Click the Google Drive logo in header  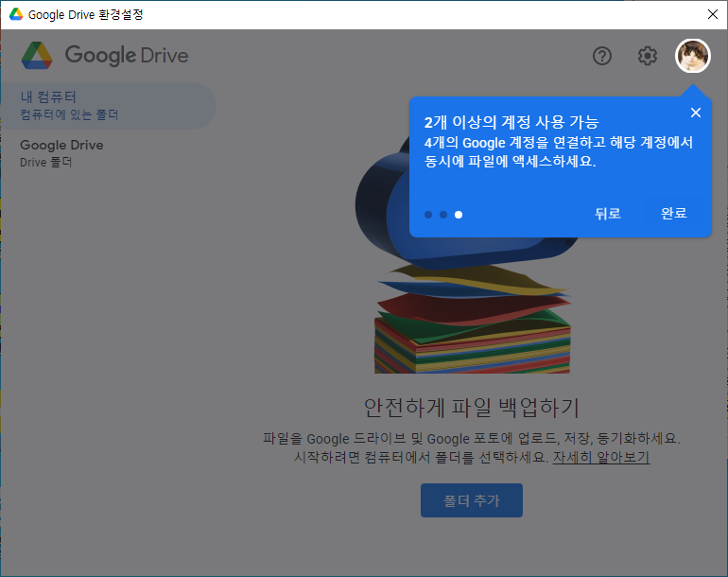click(105, 55)
